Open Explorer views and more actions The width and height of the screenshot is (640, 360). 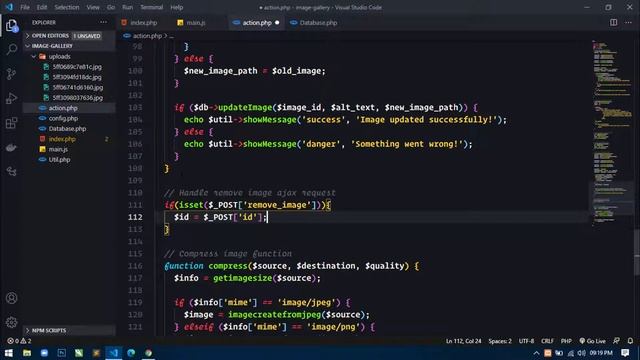click(x=103, y=22)
